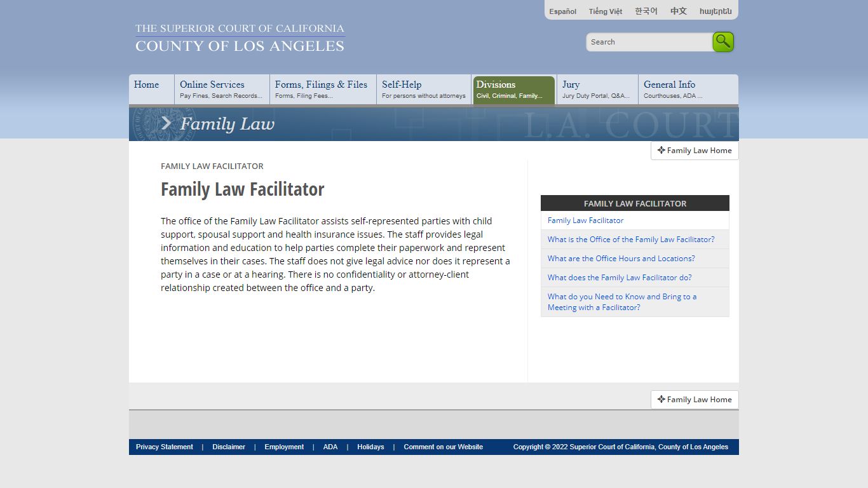Screen dimensions: 868x488
Task: Switch language to Tiếng Việt
Action: click(605, 11)
